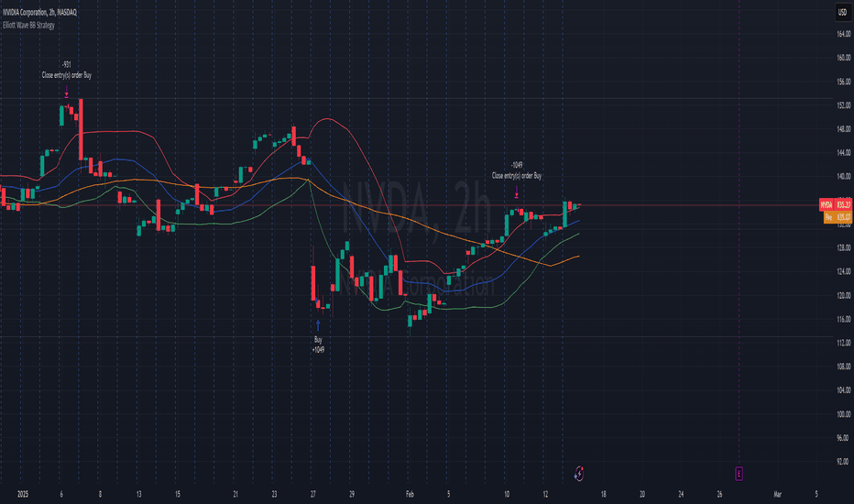Viewport: 854px width, 504px height.
Task: Click the blue Buy arrow marker
Action: pyautogui.click(x=318, y=326)
